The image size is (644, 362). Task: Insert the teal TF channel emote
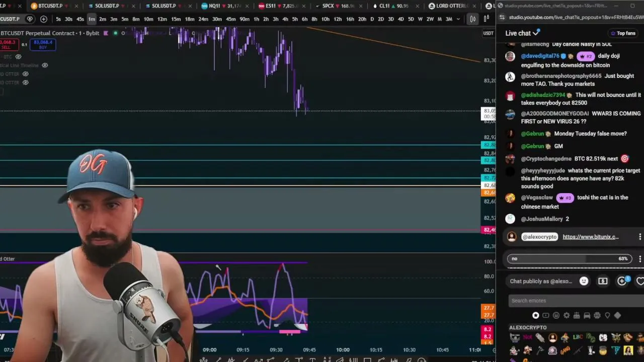615,350
